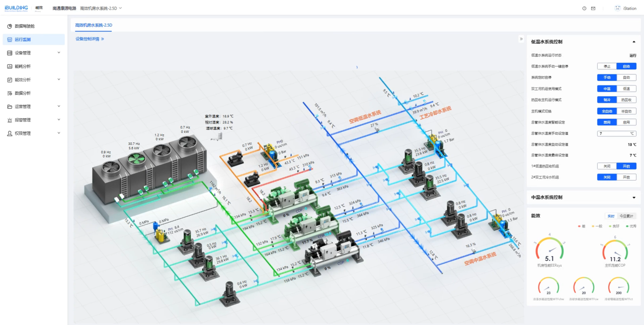Click the 能耗分析 chart icon
Image resolution: width=644 pixels, height=325 pixels.
click(10, 66)
